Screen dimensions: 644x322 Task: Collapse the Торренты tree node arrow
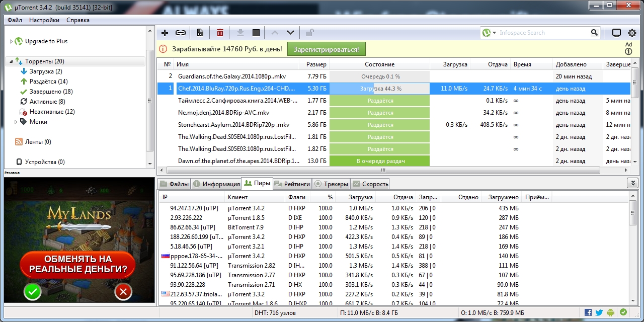coord(11,61)
